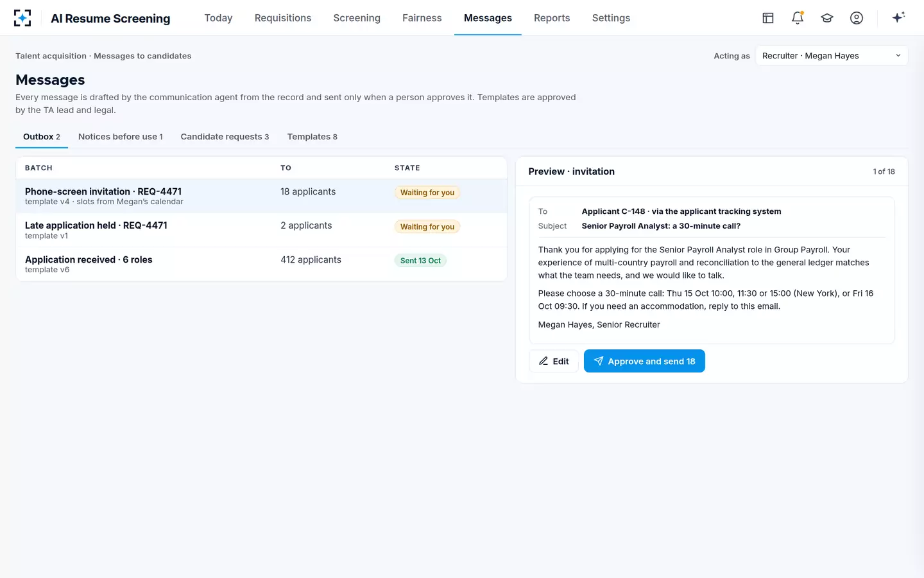Open the layout panel icon in header
Screen dimensions: 924x578
tap(768, 18)
